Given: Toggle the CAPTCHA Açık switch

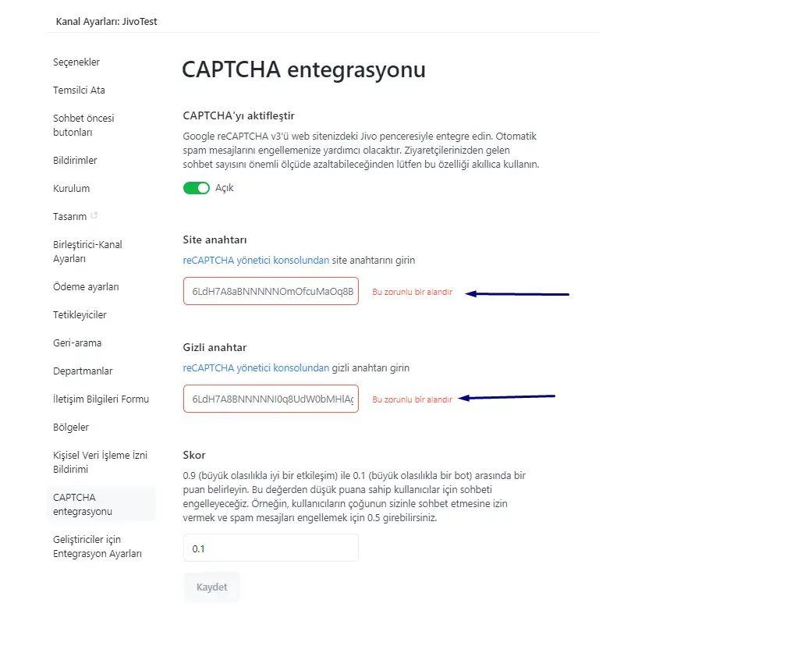Looking at the screenshot, I should tap(196, 188).
